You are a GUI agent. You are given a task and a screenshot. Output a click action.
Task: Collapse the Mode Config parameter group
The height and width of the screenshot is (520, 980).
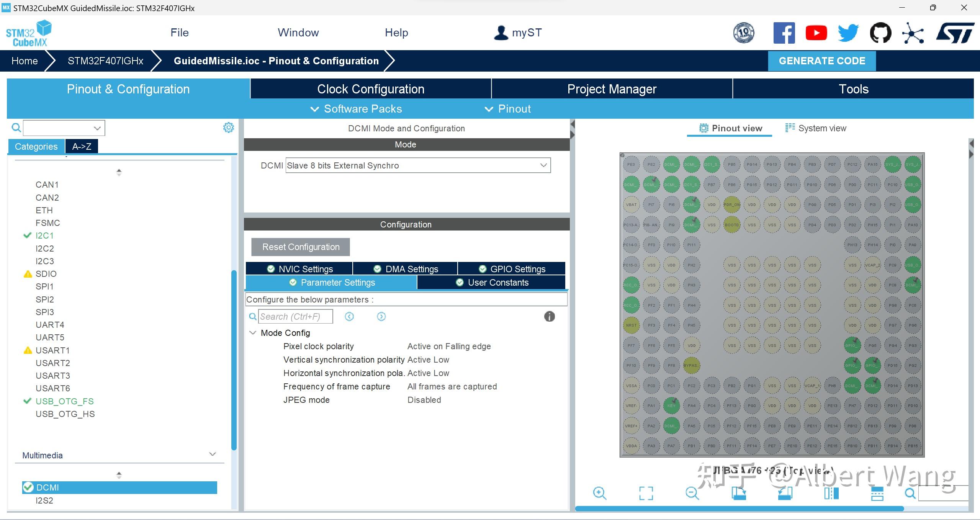tap(253, 333)
